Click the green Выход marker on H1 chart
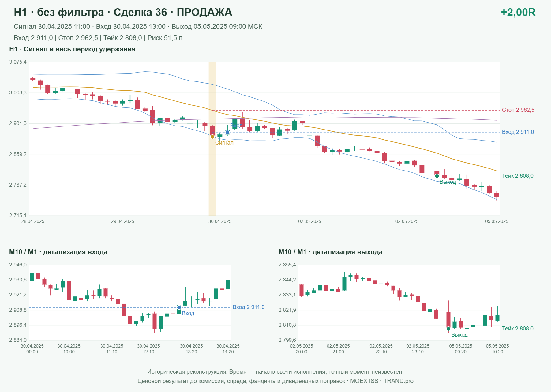This screenshot has width=551, height=392. pyautogui.click(x=437, y=176)
